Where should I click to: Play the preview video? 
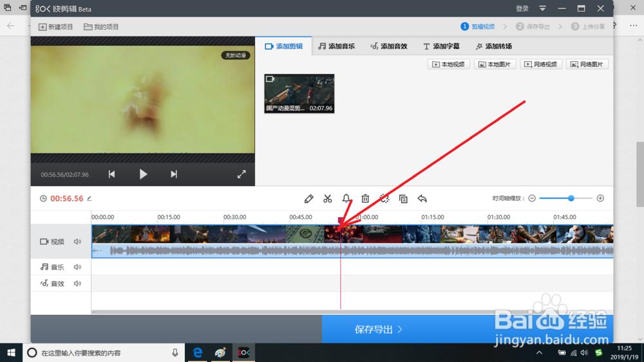click(x=143, y=174)
